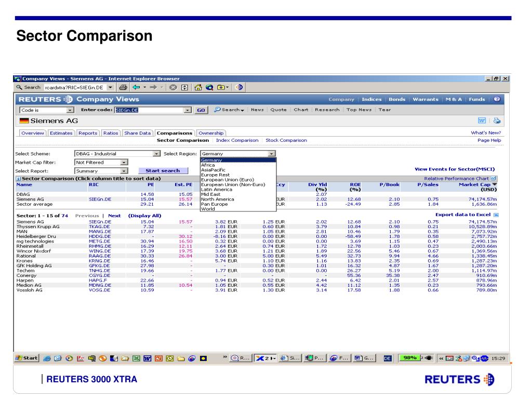Go back with the green arrow
532x399 pixels.
tap(137, 87)
